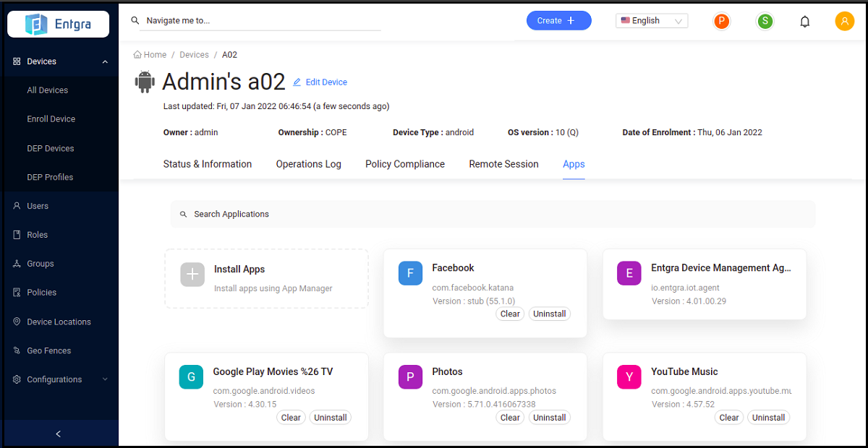Go to Geo Fences in sidebar
This screenshot has width=868, height=448.
pos(48,350)
